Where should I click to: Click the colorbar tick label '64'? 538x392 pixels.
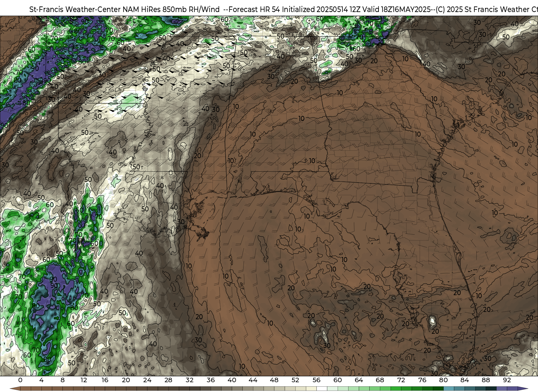359,380
